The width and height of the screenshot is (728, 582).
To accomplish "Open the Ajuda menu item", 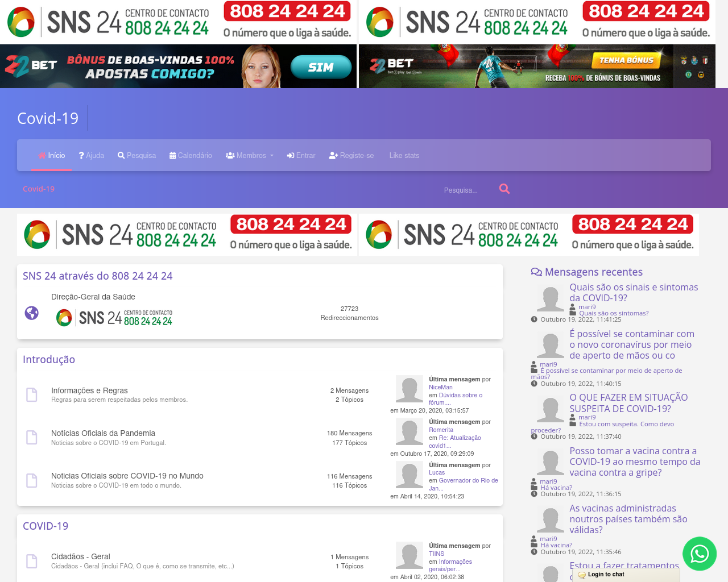I will (91, 155).
